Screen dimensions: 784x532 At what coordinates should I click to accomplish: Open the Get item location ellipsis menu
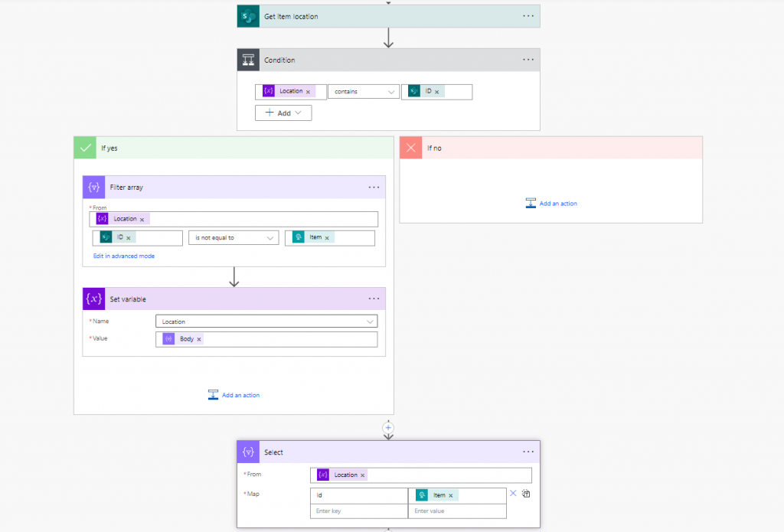click(x=528, y=16)
